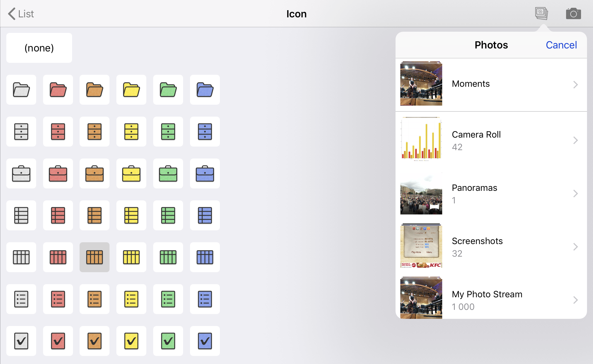Select the gray checkmark box icon
593x364 pixels.
click(x=21, y=341)
